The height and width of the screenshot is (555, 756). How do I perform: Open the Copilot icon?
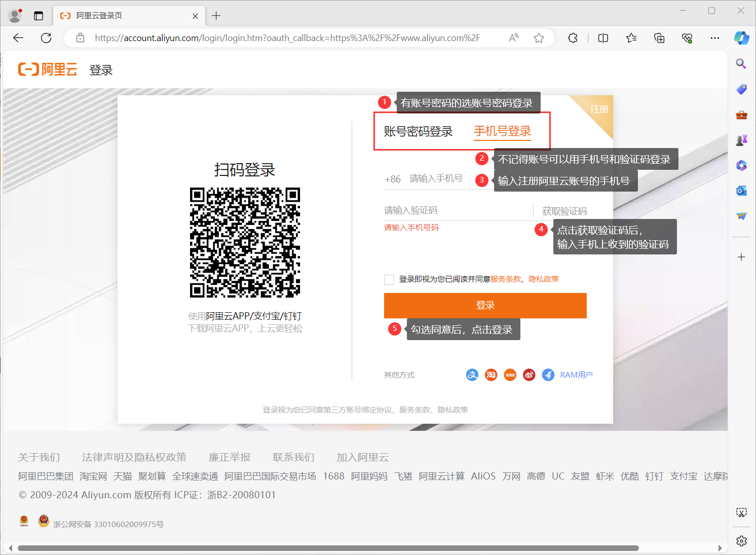coord(742,38)
